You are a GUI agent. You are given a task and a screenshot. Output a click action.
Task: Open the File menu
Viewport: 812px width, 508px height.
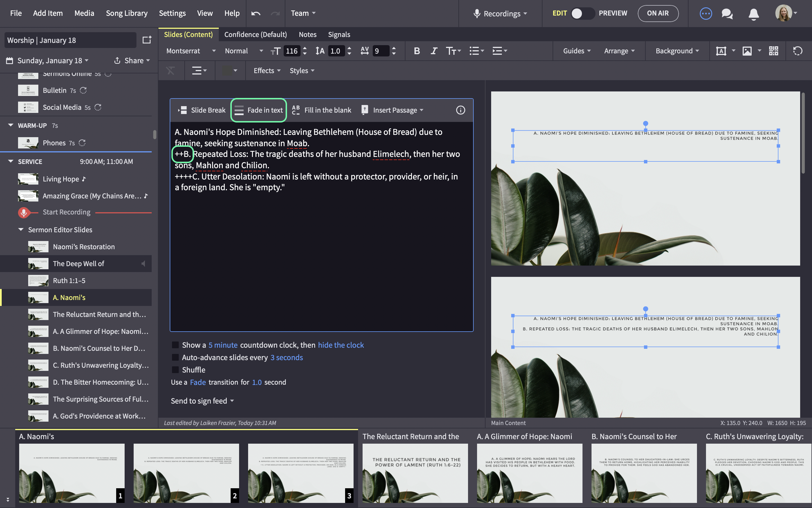[16, 13]
